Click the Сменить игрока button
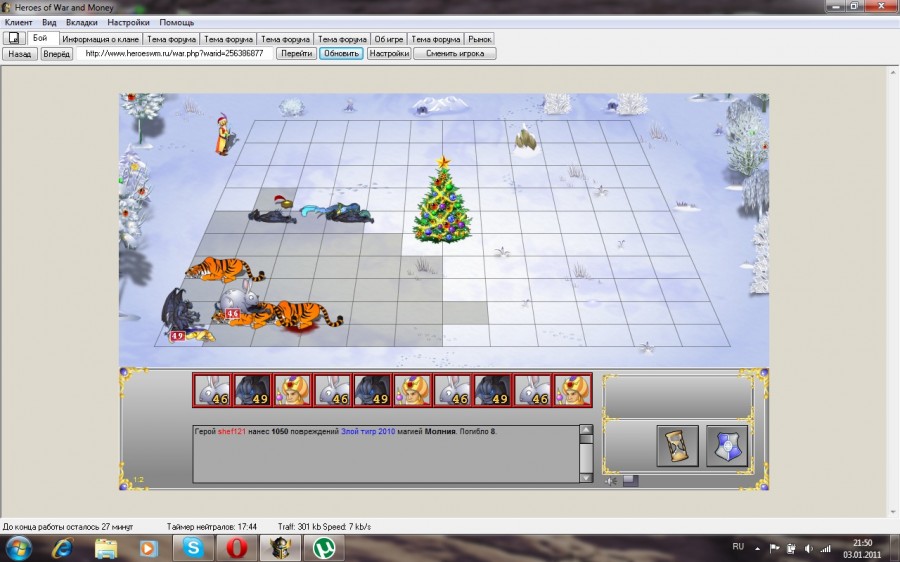The height and width of the screenshot is (562, 900). point(455,53)
